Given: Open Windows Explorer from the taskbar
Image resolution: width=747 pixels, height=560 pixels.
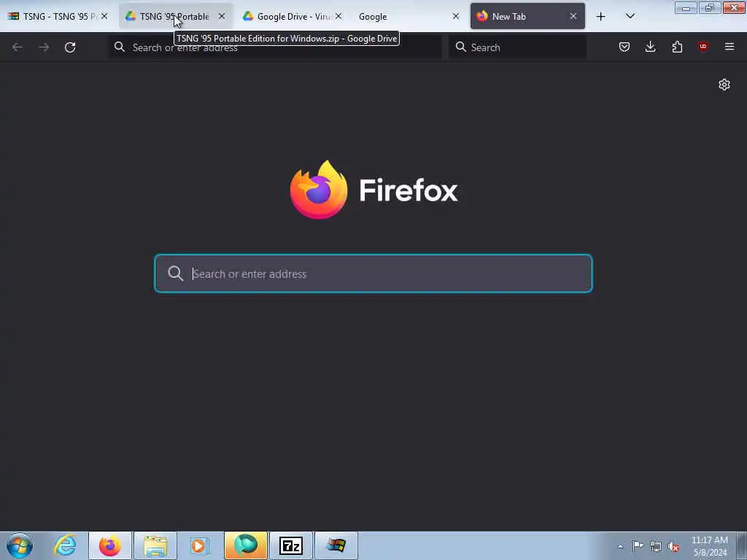Looking at the screenshot, I should (155, 545).
